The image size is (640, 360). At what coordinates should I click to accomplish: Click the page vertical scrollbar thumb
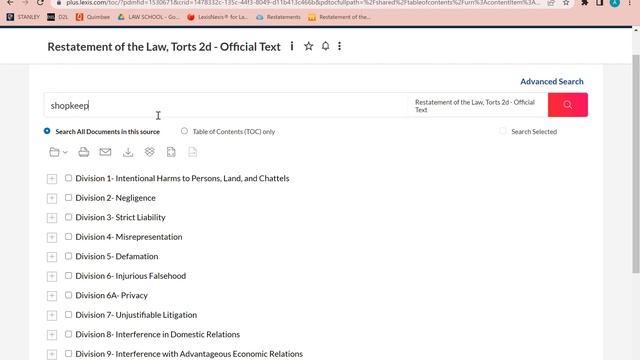tap(636, 163)
